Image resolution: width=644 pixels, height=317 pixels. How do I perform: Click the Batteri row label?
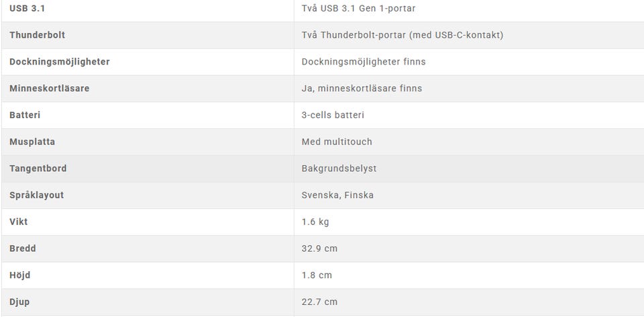(25, 115)
